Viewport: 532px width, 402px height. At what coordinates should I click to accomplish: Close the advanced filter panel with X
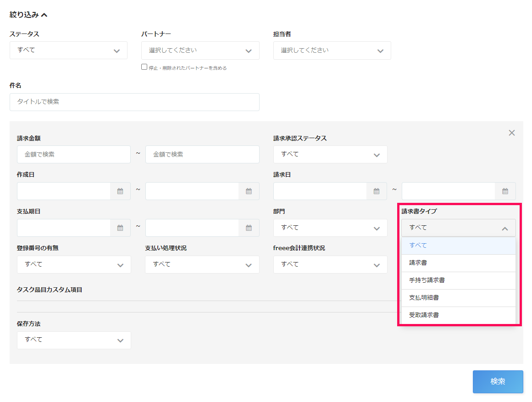[512, 133]
